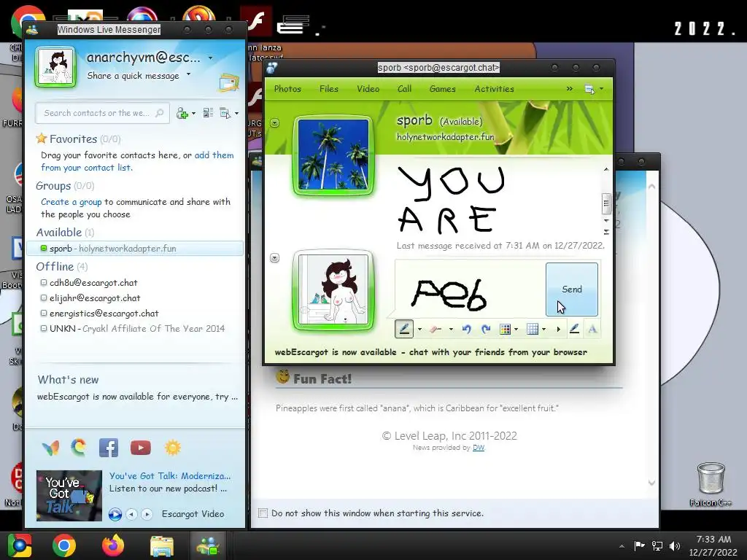Send the handwritten message
The width and height of the screenshot is (747, 560).
572,289
